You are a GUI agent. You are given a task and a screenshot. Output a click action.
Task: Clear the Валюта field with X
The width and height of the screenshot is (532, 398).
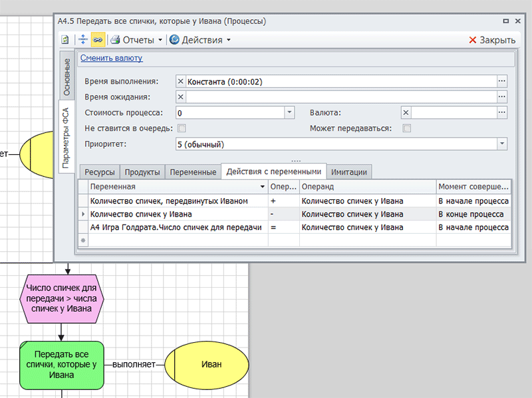point(406,113)
